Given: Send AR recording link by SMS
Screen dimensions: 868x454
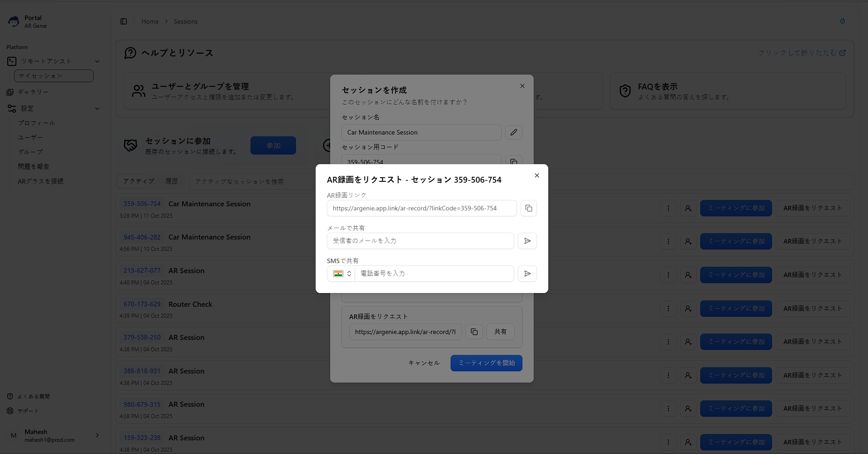Looking at the screenshot, I should 527,274.
